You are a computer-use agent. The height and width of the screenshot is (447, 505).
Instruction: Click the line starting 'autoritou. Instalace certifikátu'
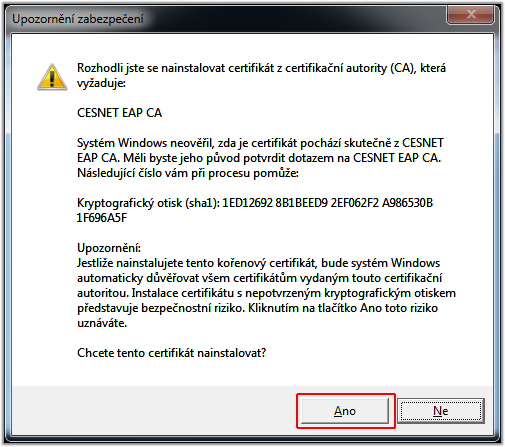tap(266, 293)
